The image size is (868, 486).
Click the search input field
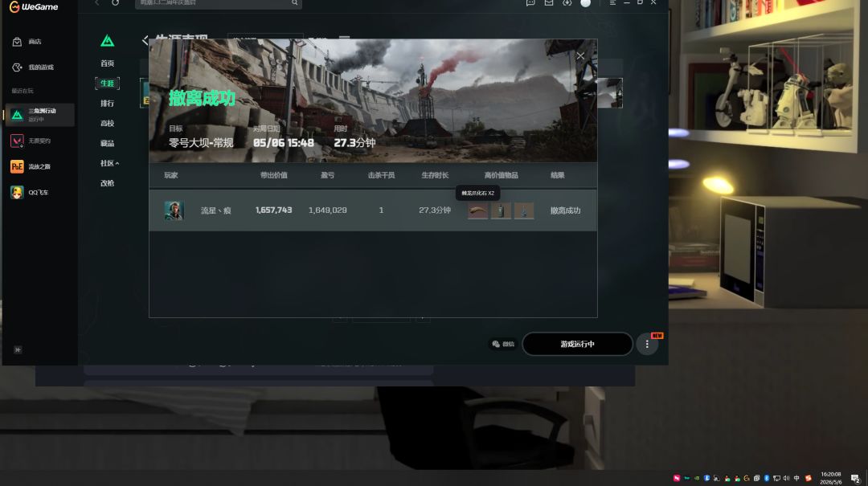pyautogui.click(x=213, y=3)
